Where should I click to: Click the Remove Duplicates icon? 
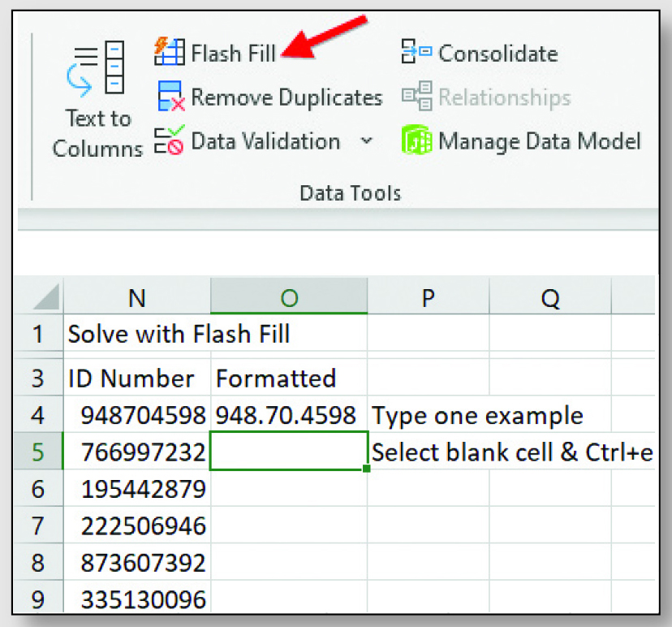point(171,97)
